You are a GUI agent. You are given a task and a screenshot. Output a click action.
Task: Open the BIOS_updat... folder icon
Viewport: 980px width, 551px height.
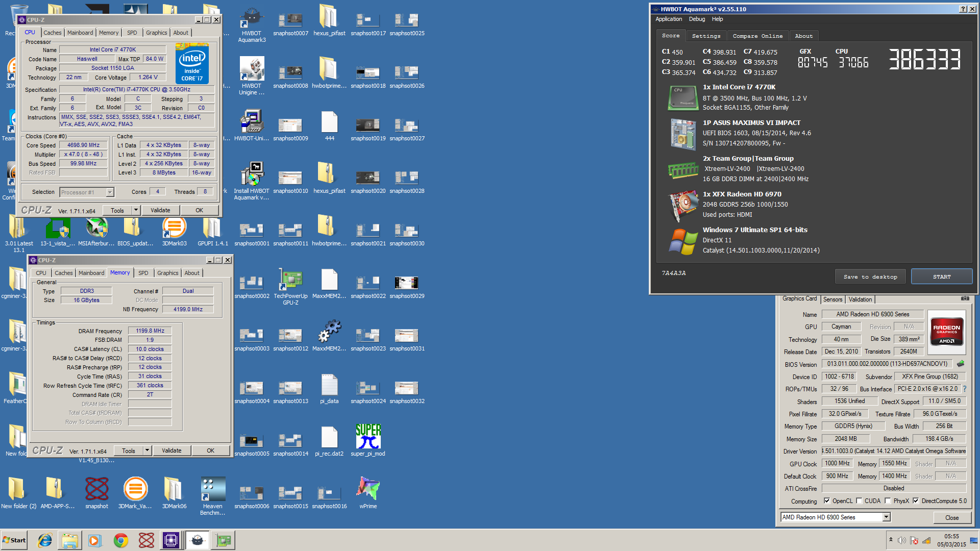coord(135,232)
